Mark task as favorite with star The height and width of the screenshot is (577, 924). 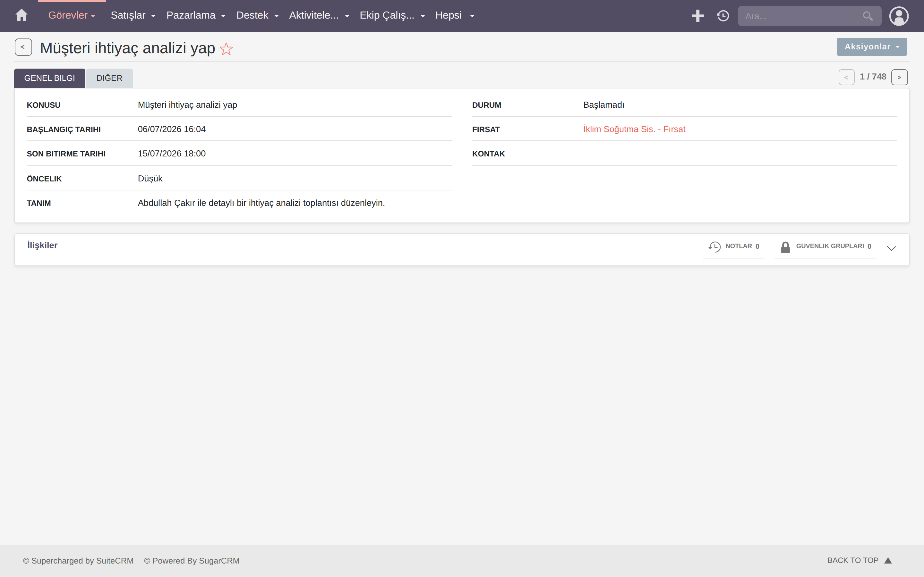click(227, 49)
